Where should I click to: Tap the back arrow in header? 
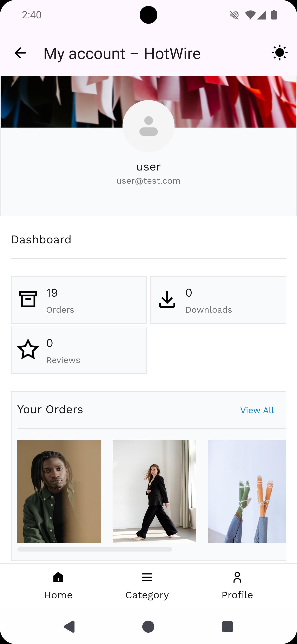point(20,53)
